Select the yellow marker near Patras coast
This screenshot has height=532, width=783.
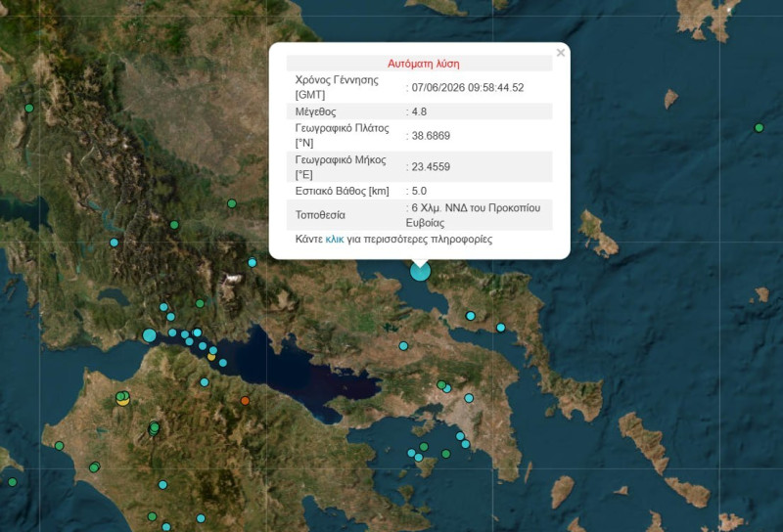(x=123, y=400)
